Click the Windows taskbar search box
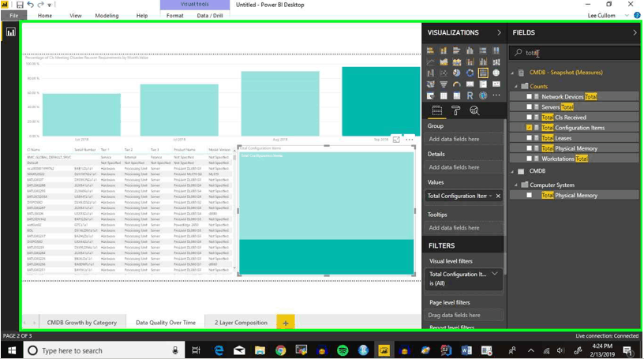Image resolution: width=644 pixels, height=359 pixels. click(103, 351)
